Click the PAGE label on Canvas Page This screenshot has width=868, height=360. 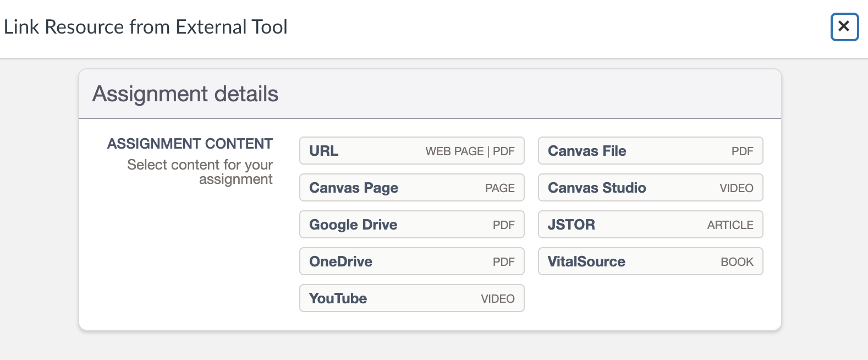[x=499, y=188]
